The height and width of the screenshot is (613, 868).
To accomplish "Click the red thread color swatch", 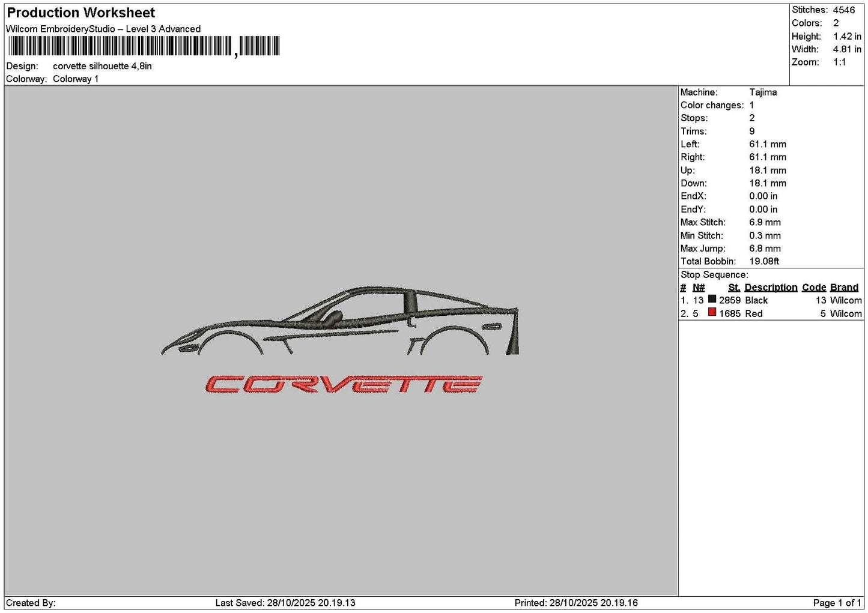I will pos(712,312).
